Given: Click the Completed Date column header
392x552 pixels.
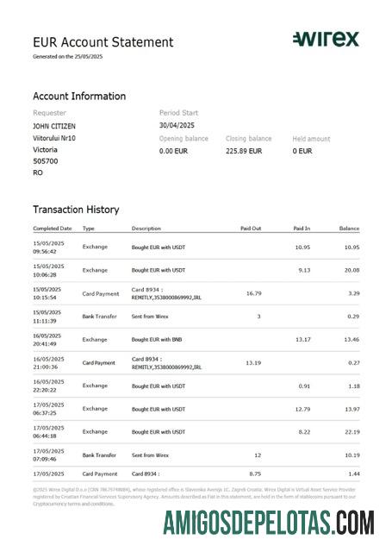Looking at the screenshot, I should 53,229.
